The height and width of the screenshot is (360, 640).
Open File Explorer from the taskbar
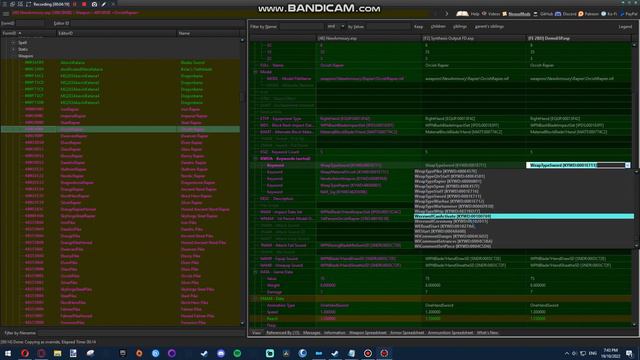pos(58,353)
